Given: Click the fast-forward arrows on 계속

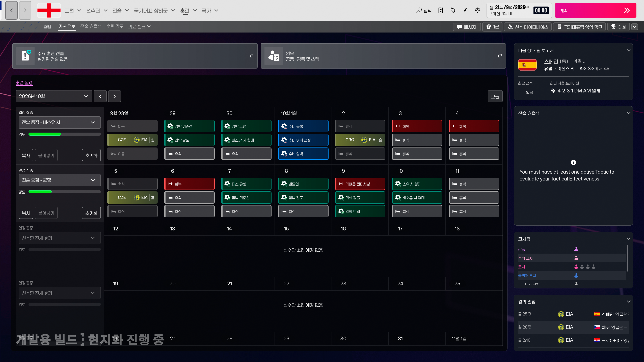Looking at the screenshot, I should click(627, 10).
